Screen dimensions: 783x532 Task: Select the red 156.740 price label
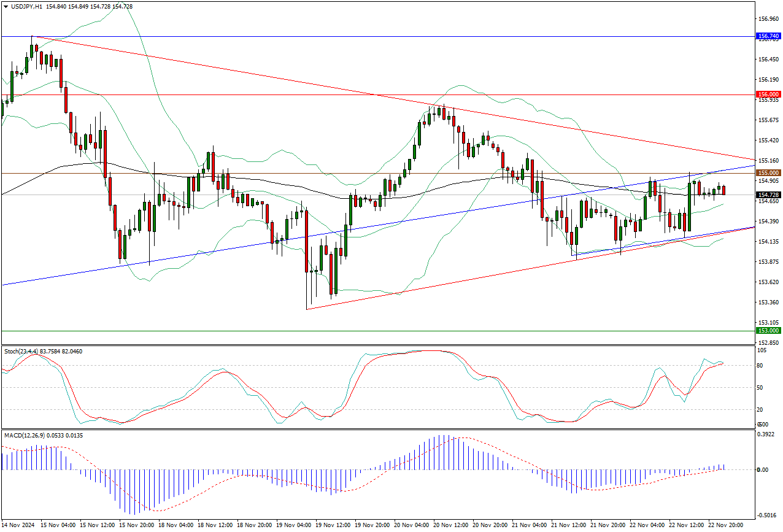coord(768,36)
